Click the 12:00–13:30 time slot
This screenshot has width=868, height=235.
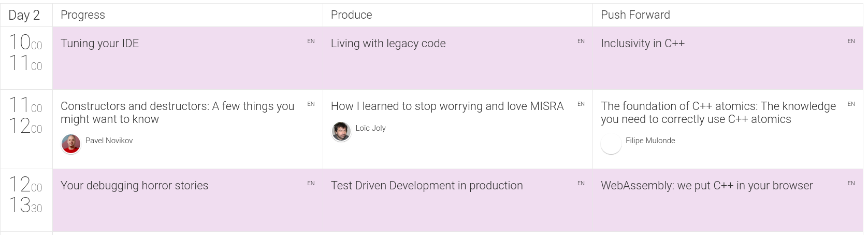click(26, 196)
